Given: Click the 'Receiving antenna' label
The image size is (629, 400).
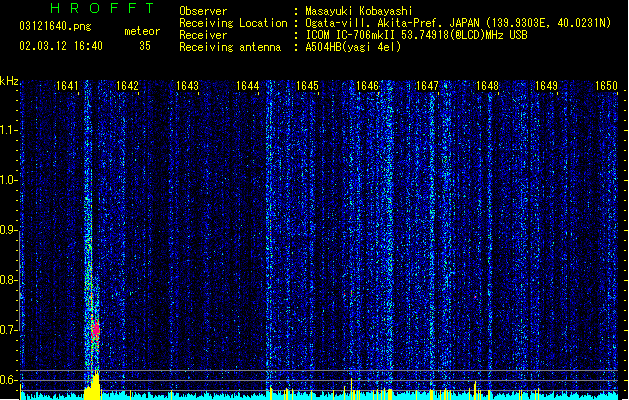Looking at the screenshot, I should [230, 47].
